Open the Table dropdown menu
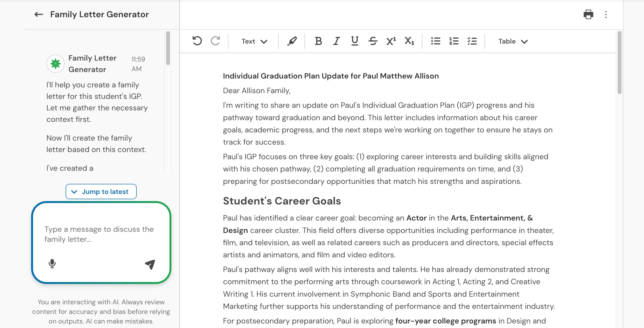Screen dimensions: 644x328 point(513,41)
